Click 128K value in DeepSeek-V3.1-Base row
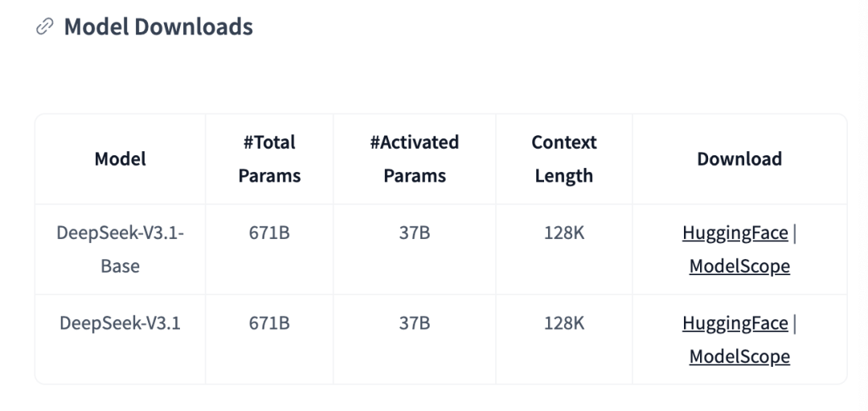This screenshot has height=411, width=868. [x=564, y=232]
